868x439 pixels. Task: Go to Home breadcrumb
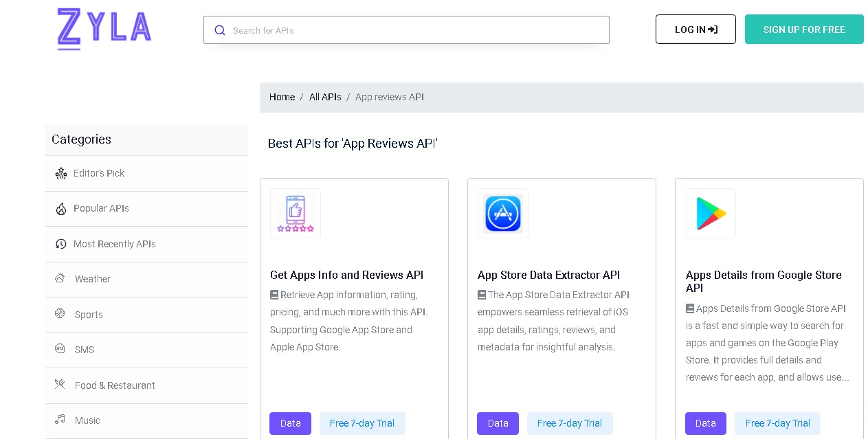tap(282, 97)
